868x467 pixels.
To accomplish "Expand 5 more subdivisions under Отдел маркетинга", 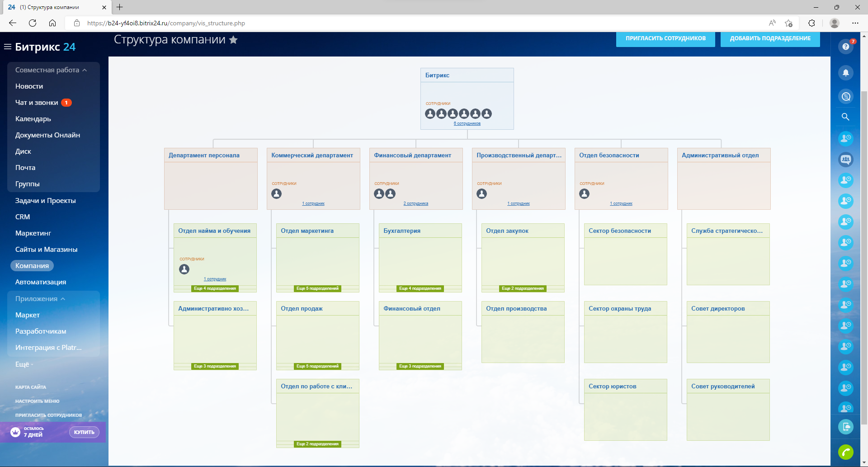I will (318, 288).
